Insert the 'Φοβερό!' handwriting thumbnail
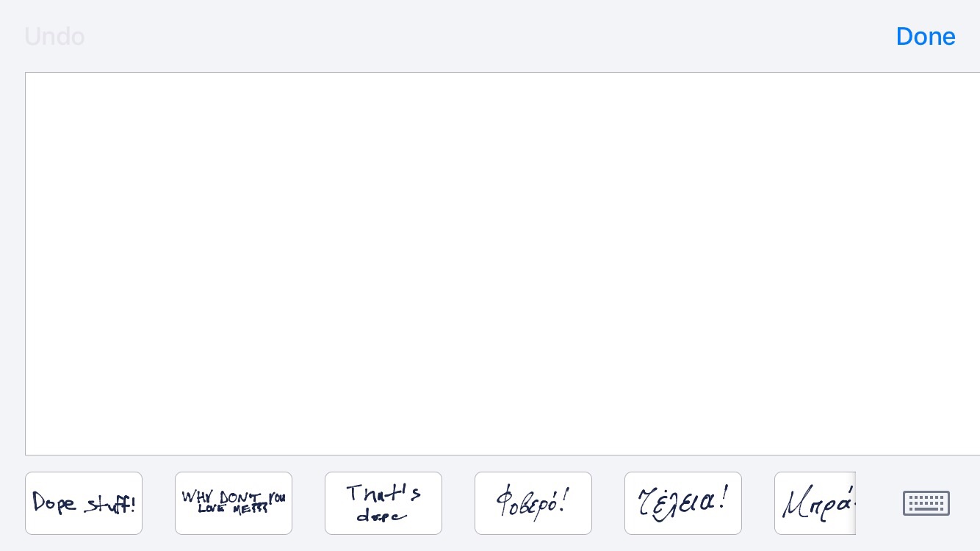This screenshot has height=551, width=980. [533, 503]
